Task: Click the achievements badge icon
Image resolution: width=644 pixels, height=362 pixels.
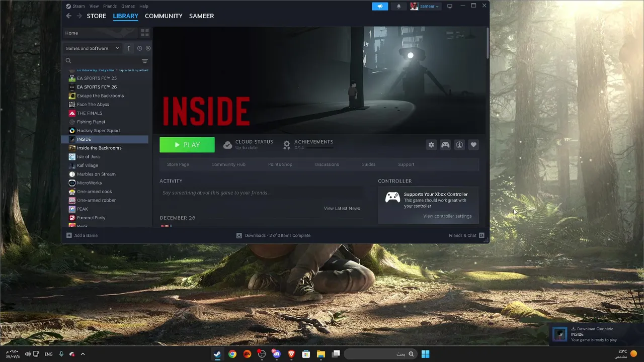Action: point(286,145)
